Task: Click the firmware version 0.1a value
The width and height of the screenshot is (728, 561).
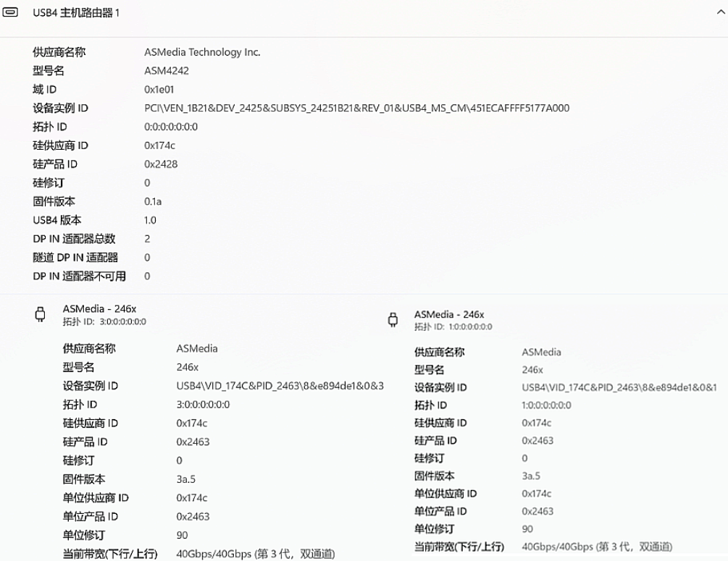Action: point(153,201)
